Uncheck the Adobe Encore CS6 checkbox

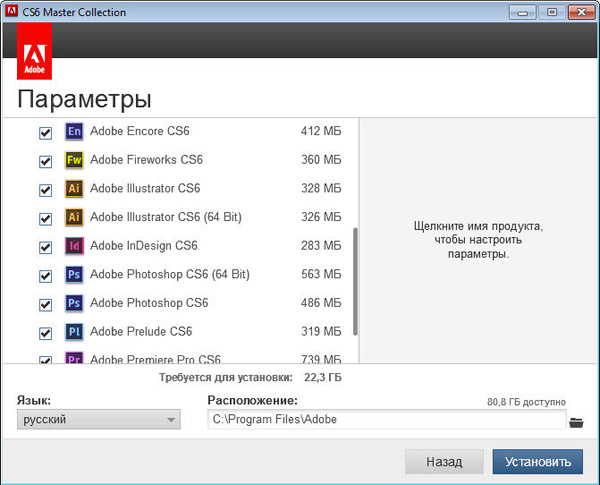[x=45, y=133]
